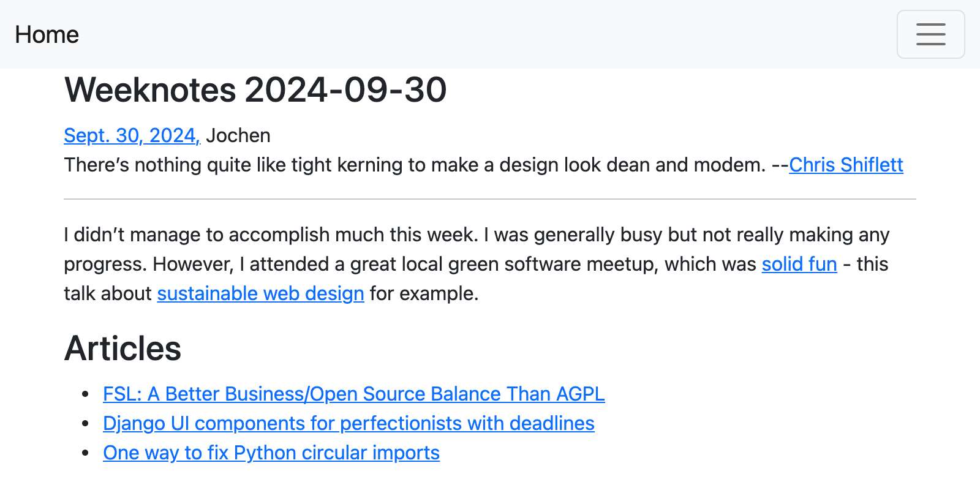Viewport: 980px width, 490px height.
Task: Click the bullet beside the Django article
Action: (x=86, y=423)
